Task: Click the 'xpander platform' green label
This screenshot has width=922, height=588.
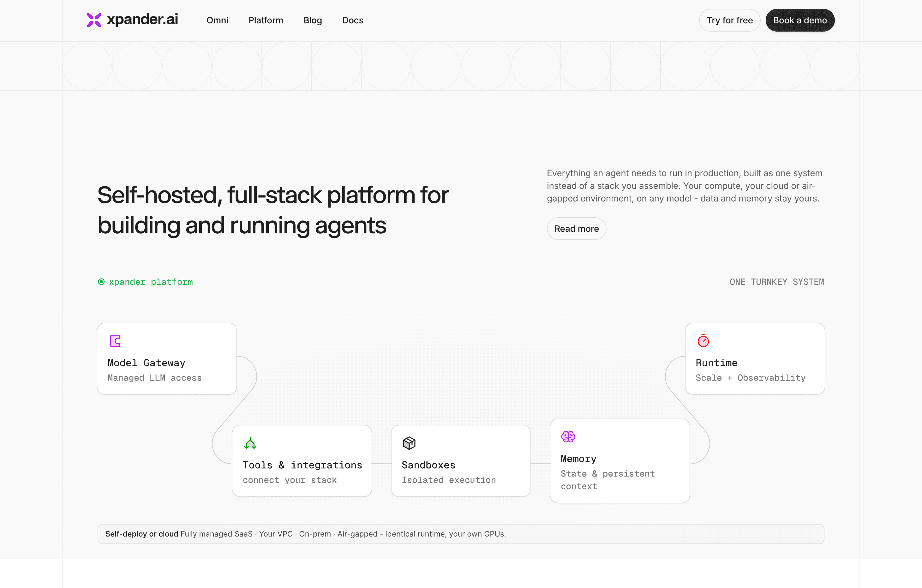Action: pyautogui.click(x=151, y=282)
